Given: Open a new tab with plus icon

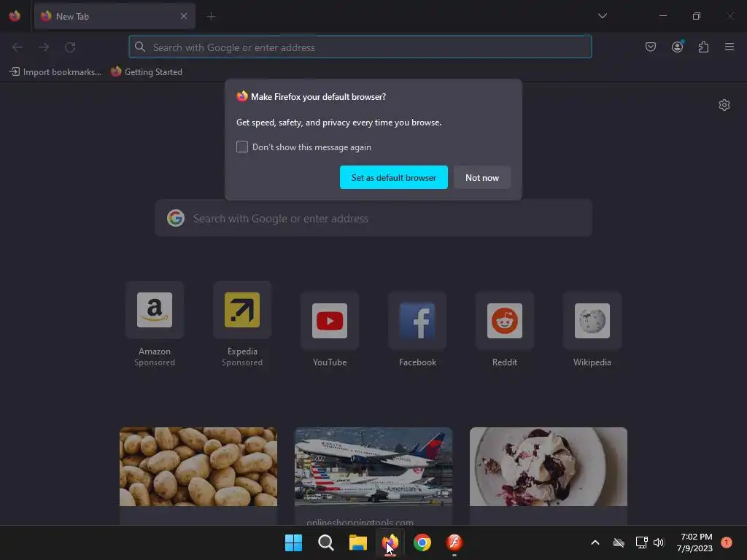Looking at the screenshot, I should pos(211,17).
